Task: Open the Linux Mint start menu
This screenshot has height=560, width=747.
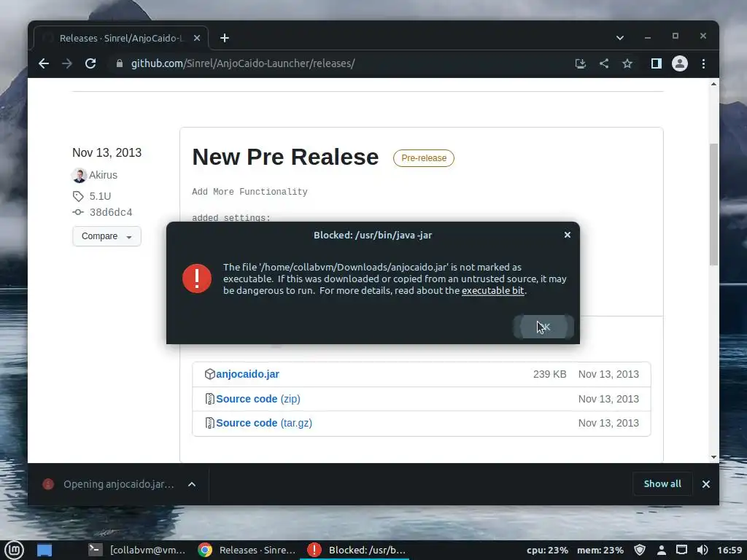Action: point(14,551)
